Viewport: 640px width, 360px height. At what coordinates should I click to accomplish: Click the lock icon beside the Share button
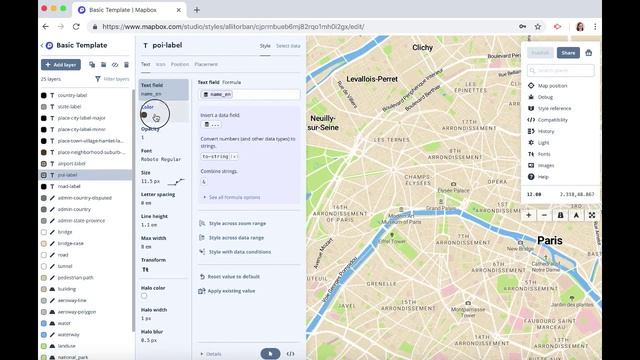(x=589, y=53)
